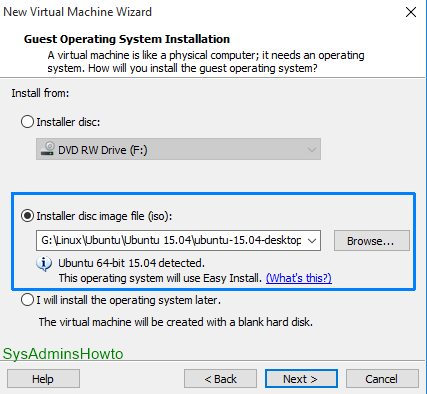The height and width of the screenshot is (394, 427).
Task: Proceed with the Next > button
Action: (301, 379)
